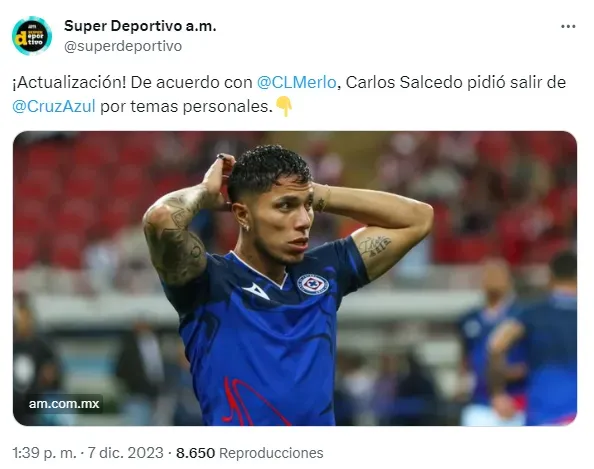Click the am.com.mx watermark label

pyautogui.click(x=64, y=404)
